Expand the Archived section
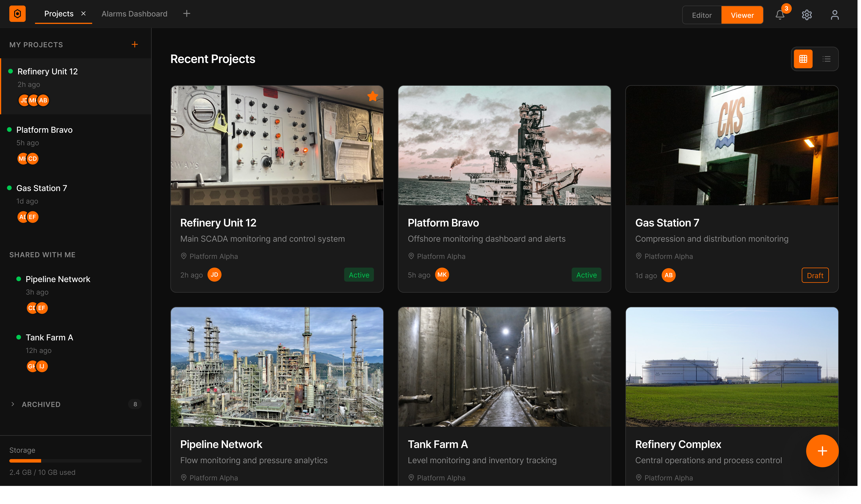Viewport: 861px width, 504px height. click(13, 404)
